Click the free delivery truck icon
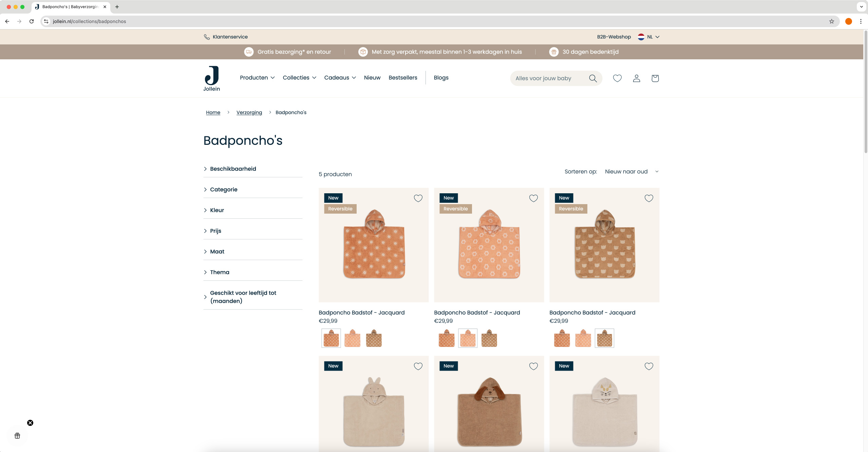Viewport: 868px width, 452px height. [249, 52]
